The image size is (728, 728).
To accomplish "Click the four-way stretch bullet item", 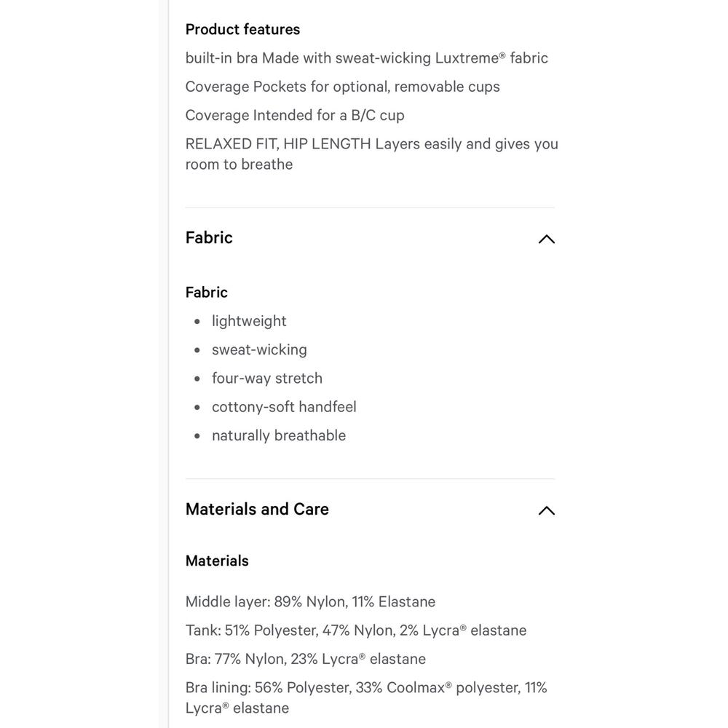I will click(266, 379).
